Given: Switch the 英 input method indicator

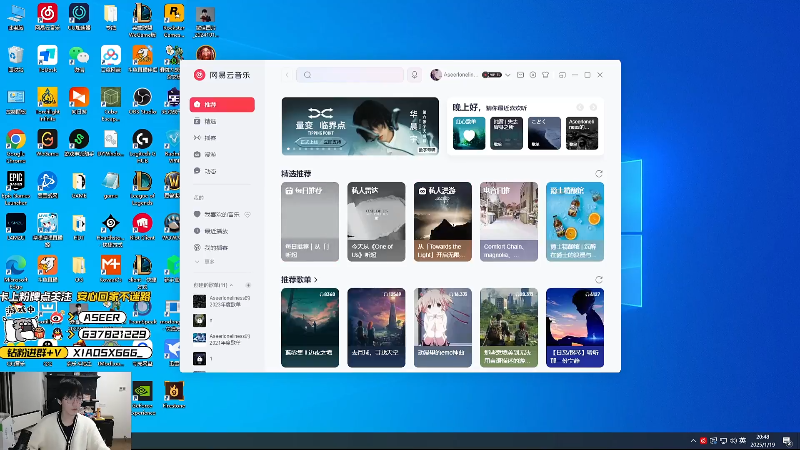Looking at the screenshot, I should [743, 441].
